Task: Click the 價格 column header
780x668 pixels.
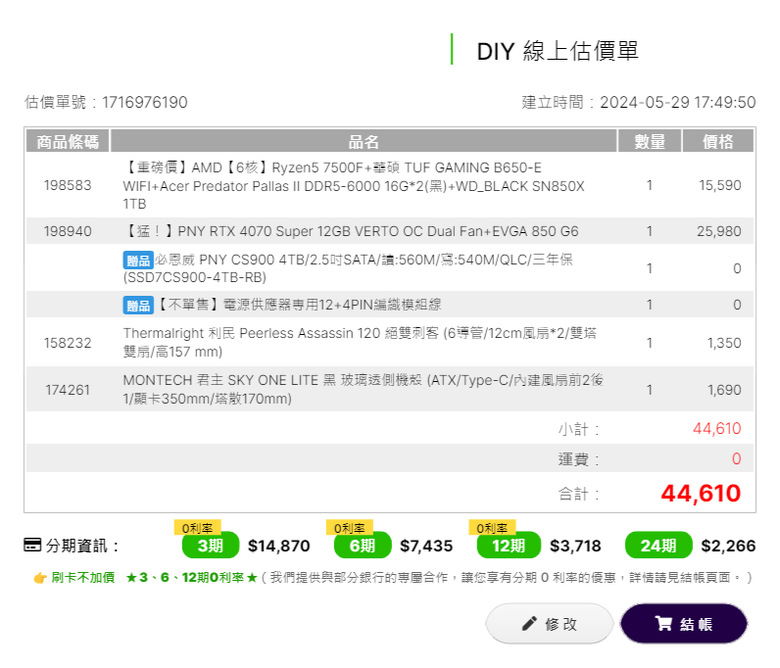Action: [718, 141]
